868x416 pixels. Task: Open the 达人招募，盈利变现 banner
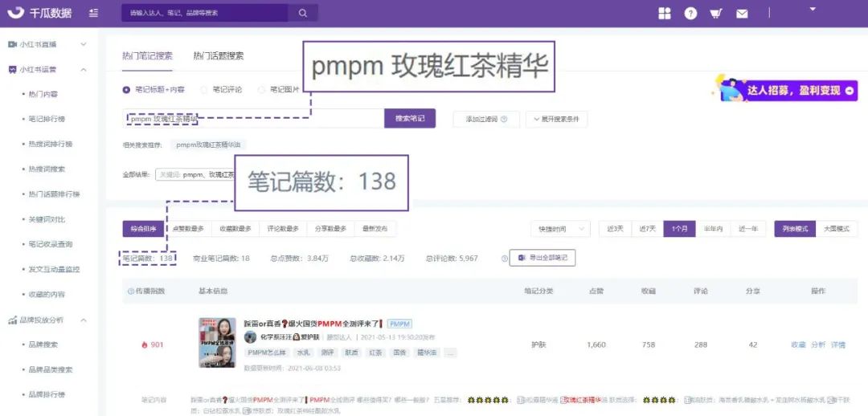(784, 90)
